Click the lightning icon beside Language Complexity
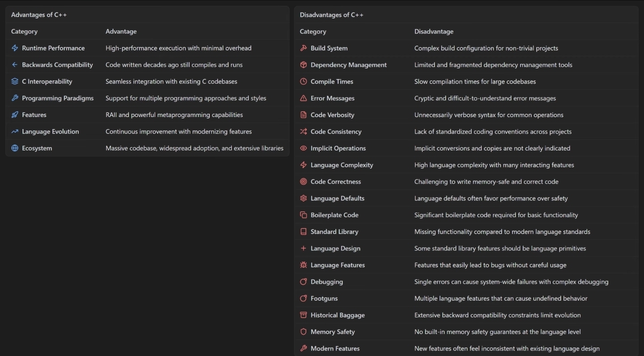644x356 pixels. coord(304,165)
